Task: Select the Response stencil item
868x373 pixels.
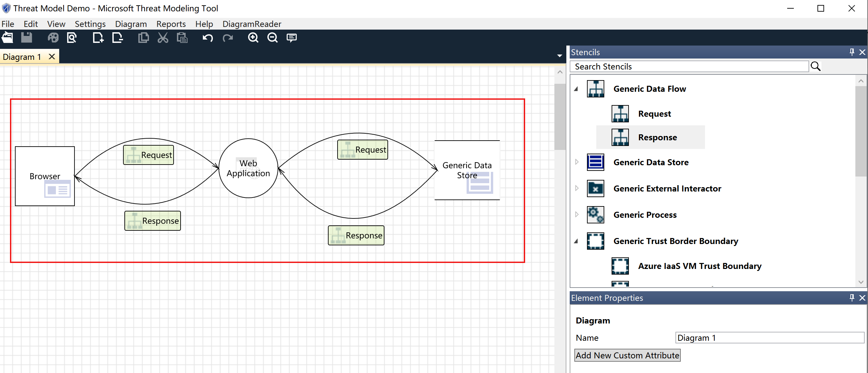Action: coord(657,138)
